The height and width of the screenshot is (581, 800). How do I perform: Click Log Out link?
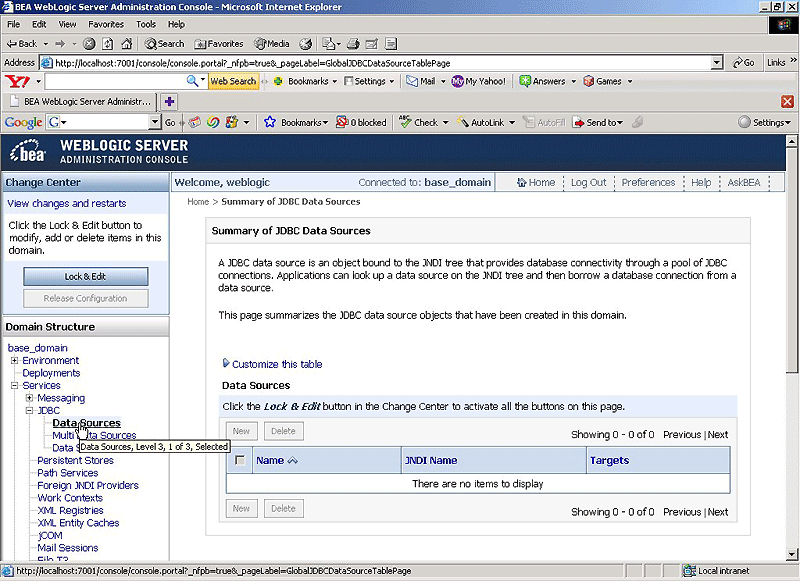click(588, 183)
